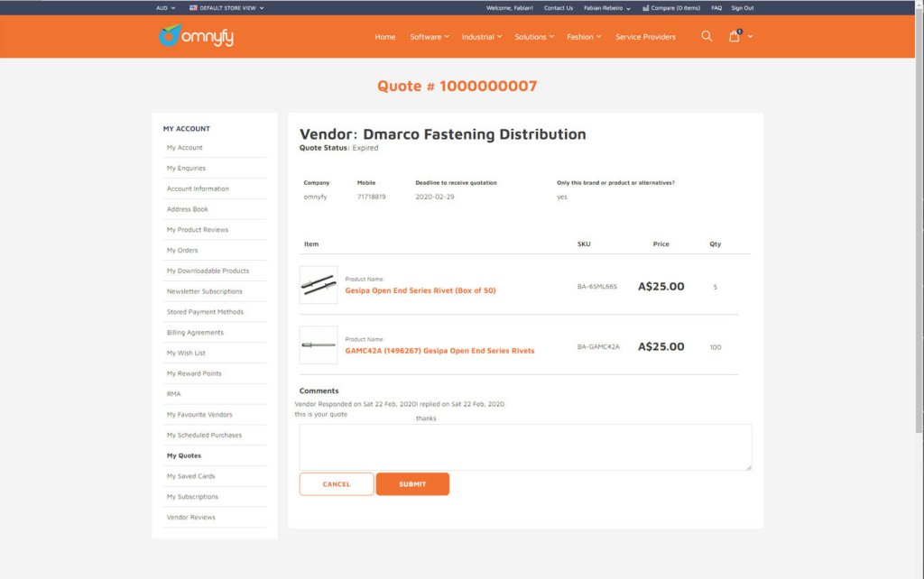Click the mobile number '71718819'

[x=371, y=197]
